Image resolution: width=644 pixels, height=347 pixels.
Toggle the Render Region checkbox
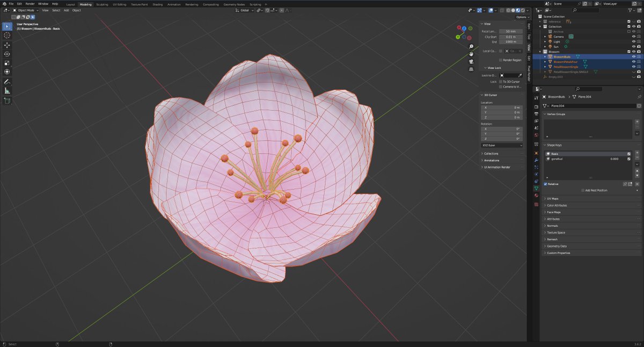tap(501, 60)
